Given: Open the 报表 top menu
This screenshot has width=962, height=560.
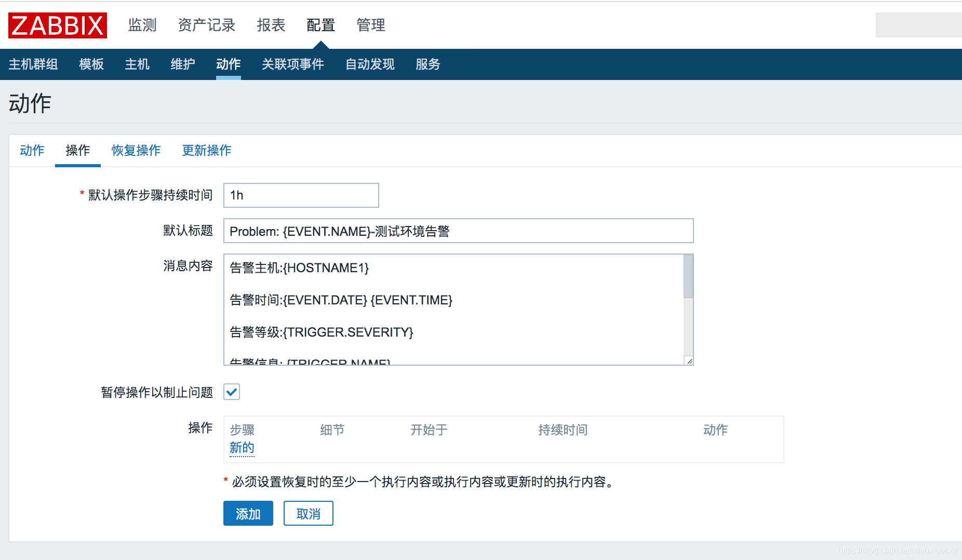Looking at the screenshot, I should pos(271,25).
